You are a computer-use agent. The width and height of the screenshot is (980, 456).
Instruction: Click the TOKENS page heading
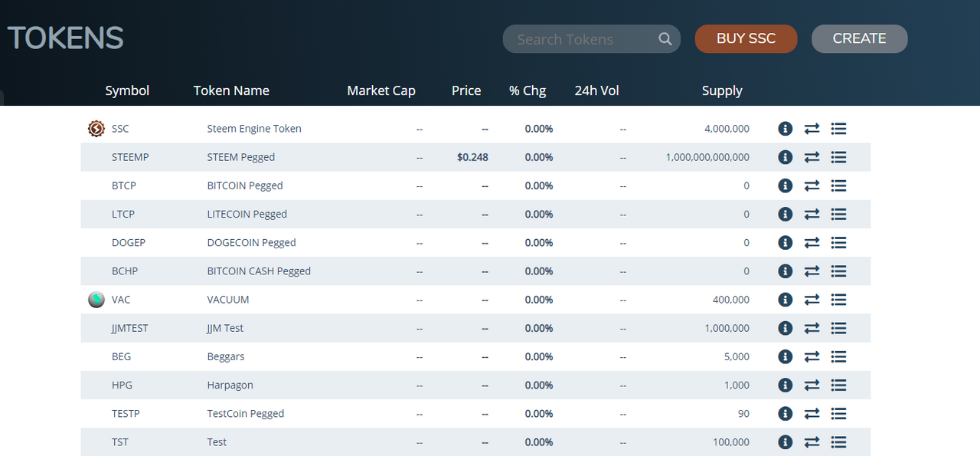coord(65,38)
